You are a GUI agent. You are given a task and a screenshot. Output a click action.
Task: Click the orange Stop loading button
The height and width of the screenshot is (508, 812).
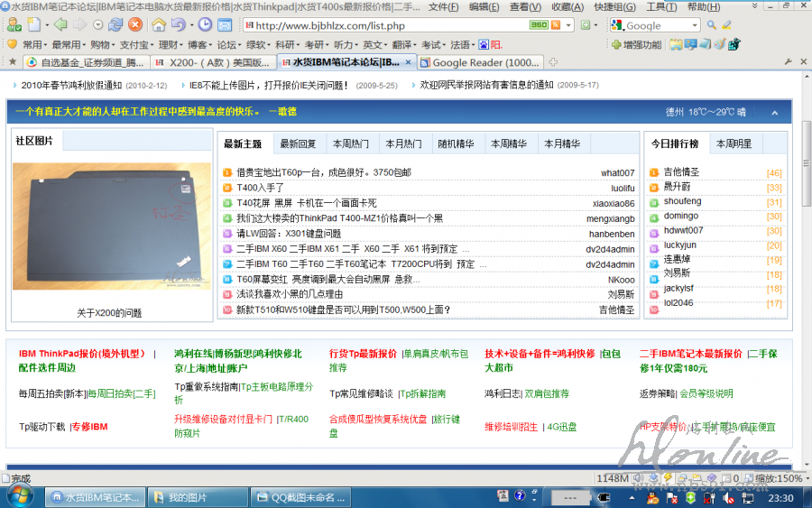(135, 24)
